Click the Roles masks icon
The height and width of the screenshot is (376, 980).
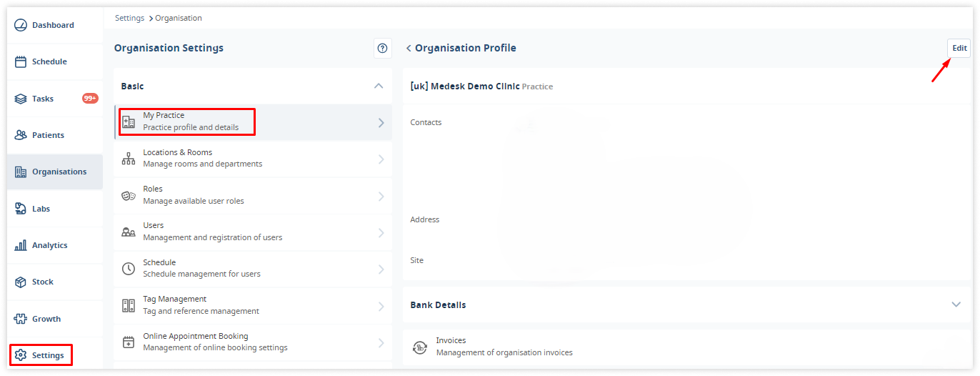[129, 196]
